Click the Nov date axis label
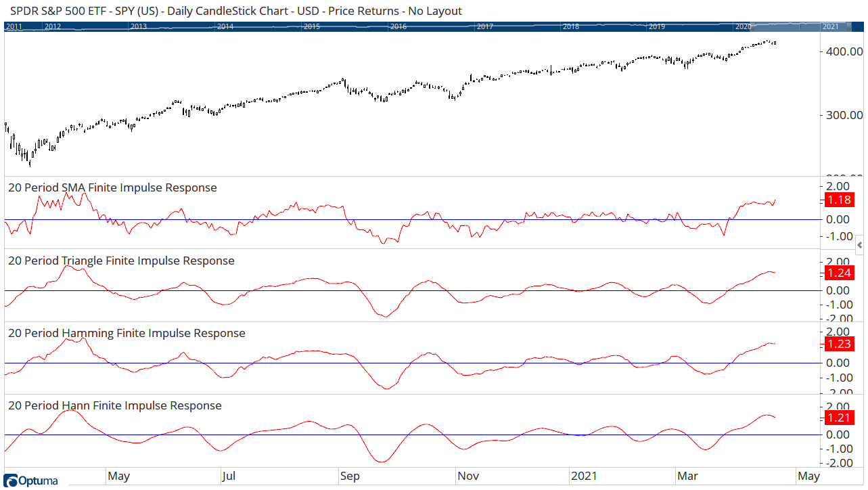This screenshot has width=868, height=490. (x=467, y=476)
